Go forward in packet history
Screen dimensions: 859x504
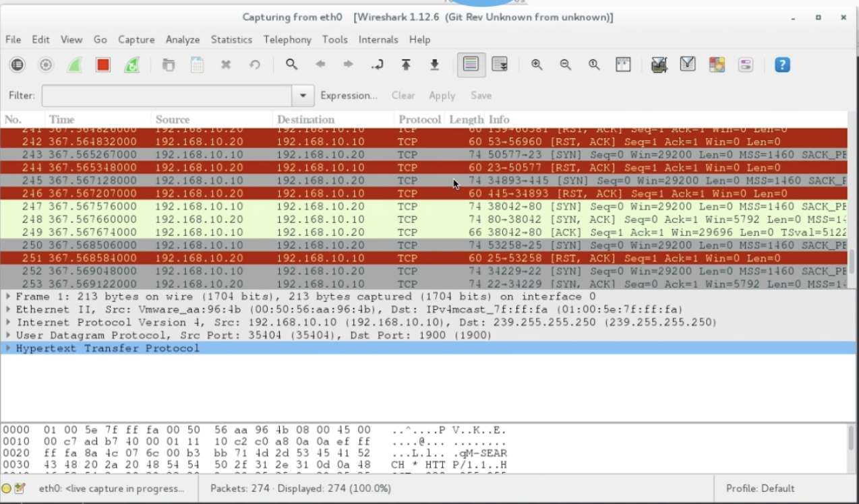click(x=349, y=65)
